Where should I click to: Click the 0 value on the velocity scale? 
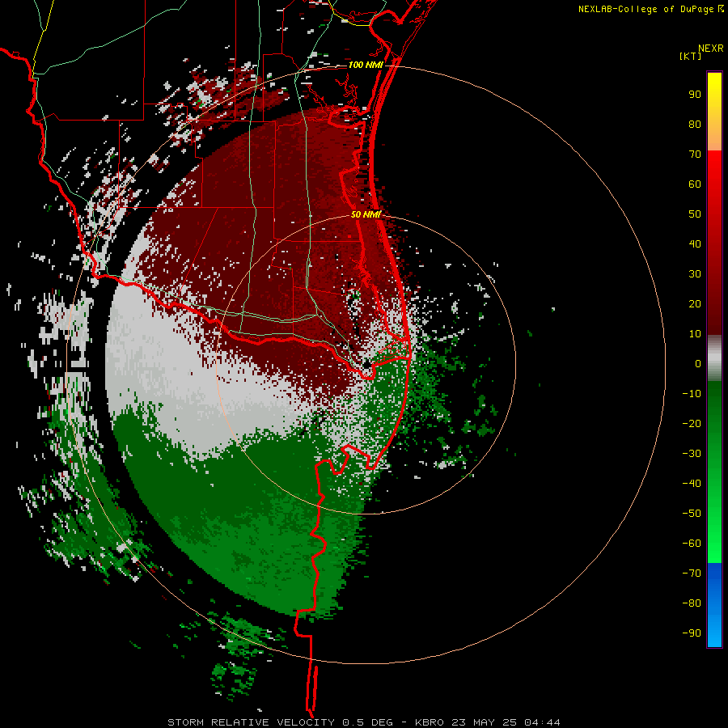pyautogui.click(x=698, y=364)
